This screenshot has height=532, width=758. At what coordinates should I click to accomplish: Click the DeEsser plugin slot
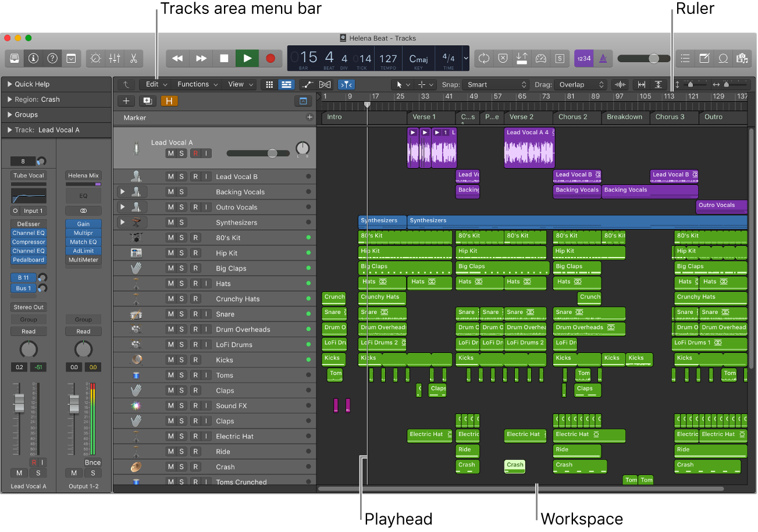(29, 224)
